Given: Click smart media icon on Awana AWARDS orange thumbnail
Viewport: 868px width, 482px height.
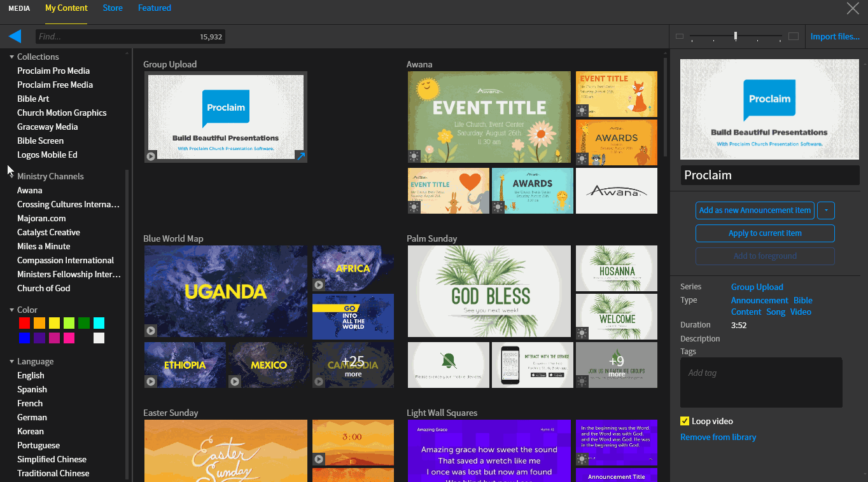Looking at the screenshot, I should pos(582,158).
